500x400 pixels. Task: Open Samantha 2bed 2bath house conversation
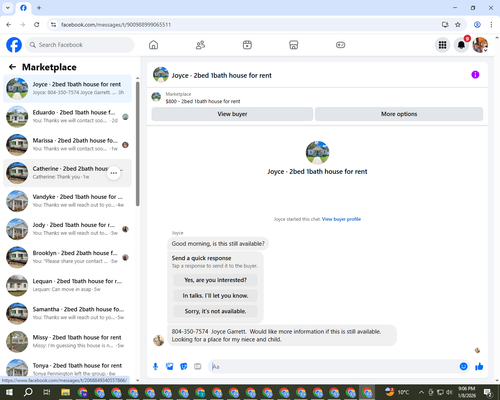pyautogui.click(x=67, y=313)
